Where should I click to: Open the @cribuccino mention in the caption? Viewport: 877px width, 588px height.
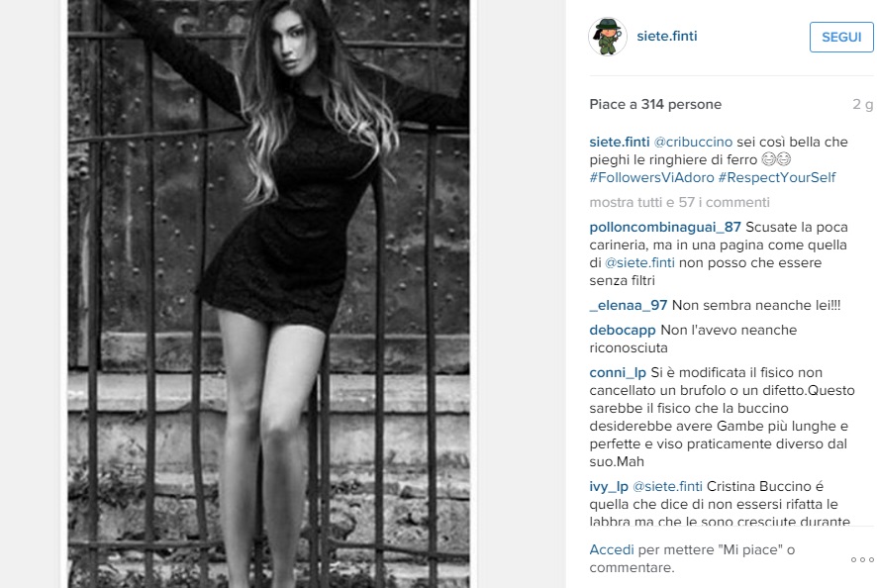(x=693, y=142)
